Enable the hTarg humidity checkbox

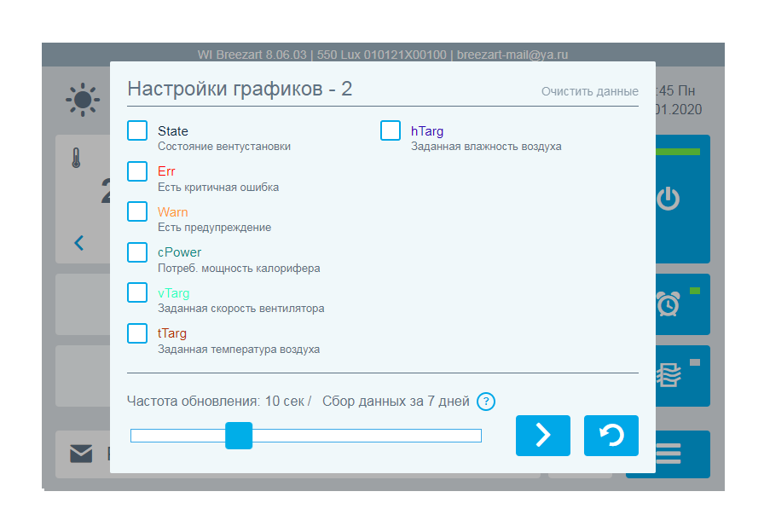[x=391, y=130]
